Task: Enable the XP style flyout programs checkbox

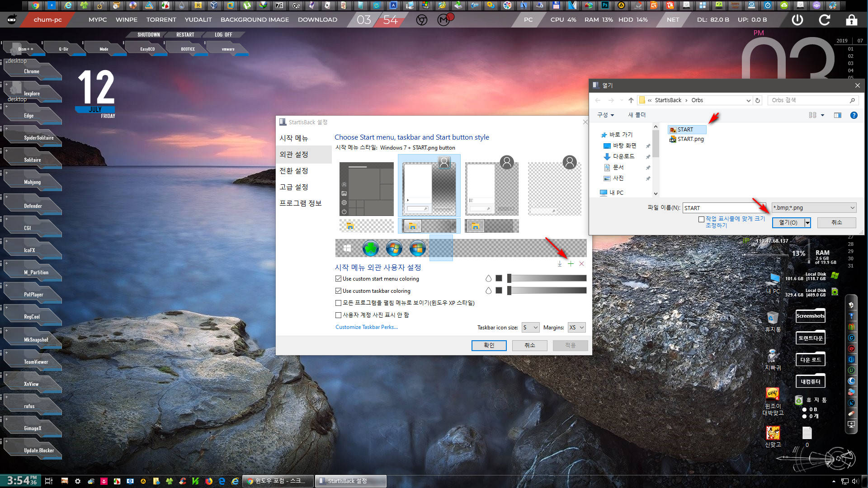Action: pyautogui.click(x=338, y=303)
